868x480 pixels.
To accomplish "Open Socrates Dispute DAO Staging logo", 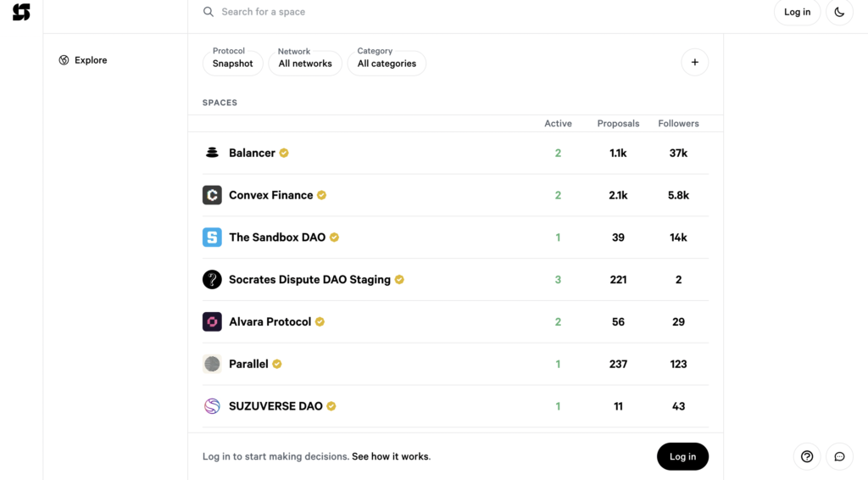I will coord(212,280).
